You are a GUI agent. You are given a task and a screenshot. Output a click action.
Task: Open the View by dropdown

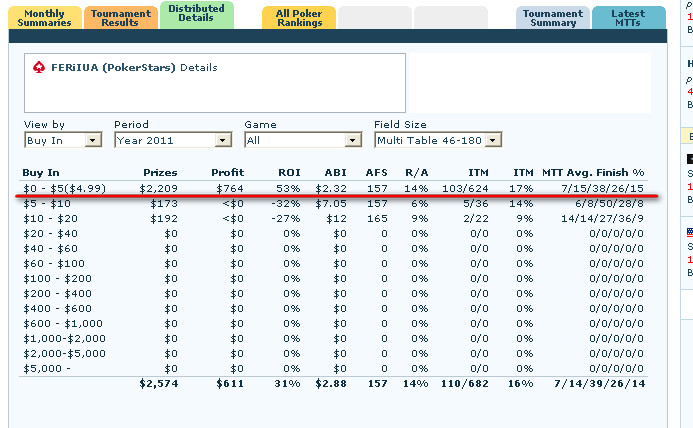[x=94, y=140]
